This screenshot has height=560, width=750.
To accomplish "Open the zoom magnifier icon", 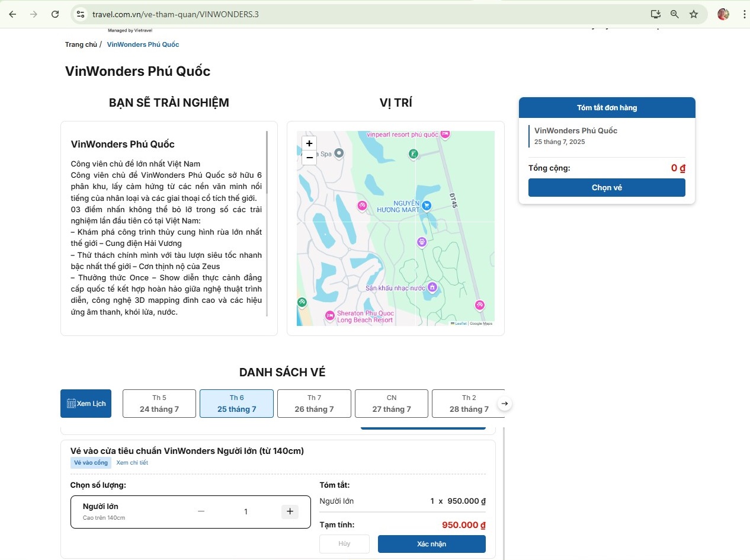I will (x=674, y=14).
